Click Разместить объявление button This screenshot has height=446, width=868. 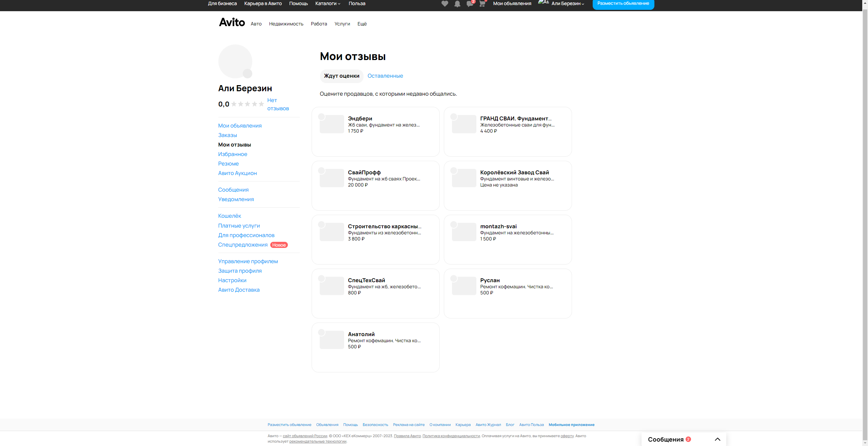(623, 4)
